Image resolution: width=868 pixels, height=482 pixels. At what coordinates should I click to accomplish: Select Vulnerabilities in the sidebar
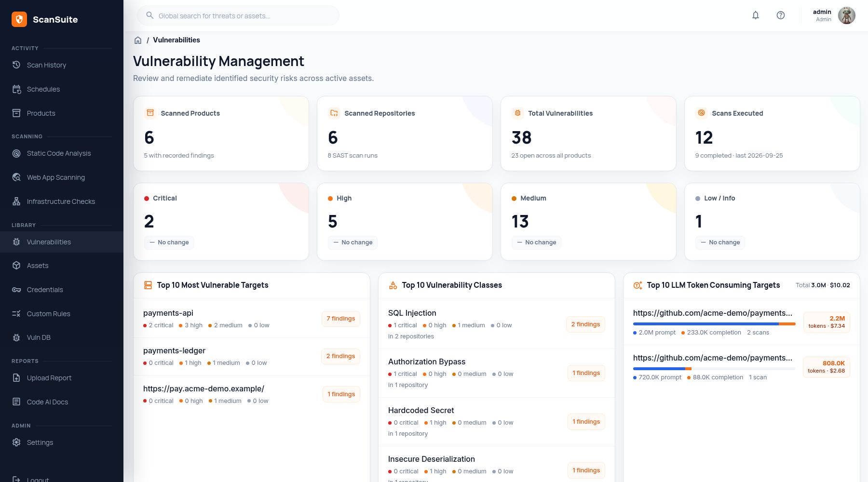pyautogui.click(x=62, y=242)
